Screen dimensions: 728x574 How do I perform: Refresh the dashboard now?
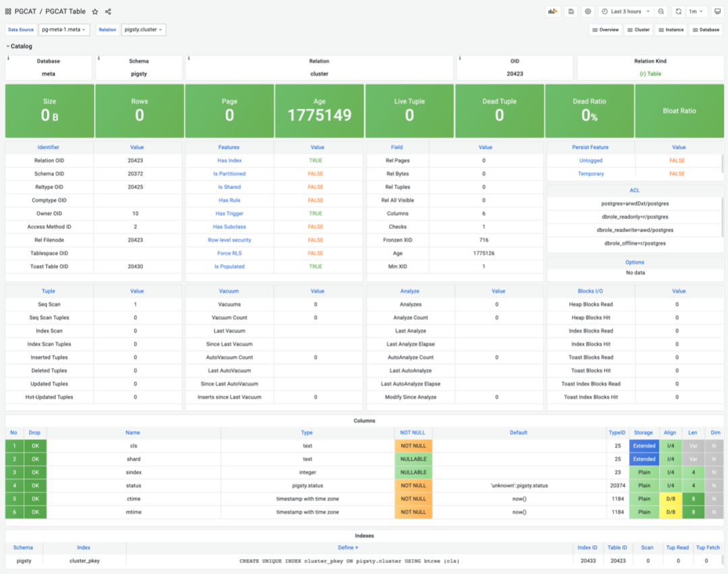[x=678, y=11]
